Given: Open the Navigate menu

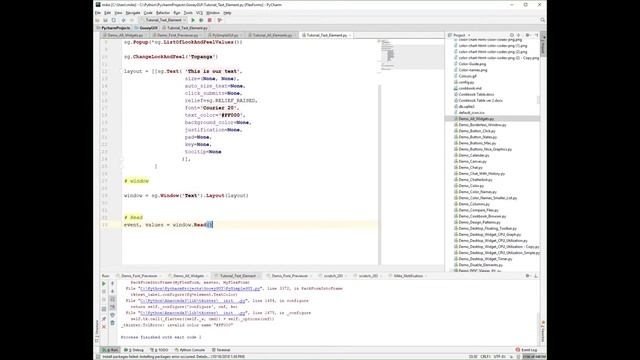Looking at the screenshot, I should pyautogui.click(x=133, y=13).
